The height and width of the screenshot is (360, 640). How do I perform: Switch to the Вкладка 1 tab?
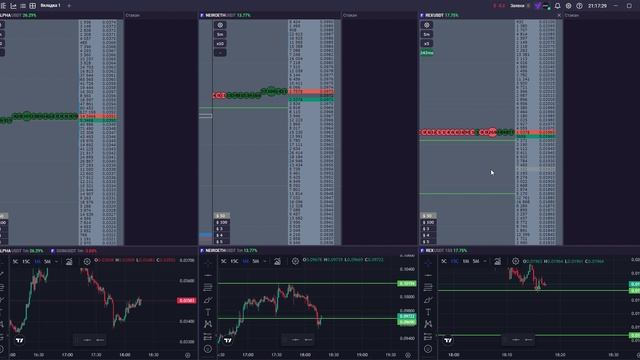point(50,6)
